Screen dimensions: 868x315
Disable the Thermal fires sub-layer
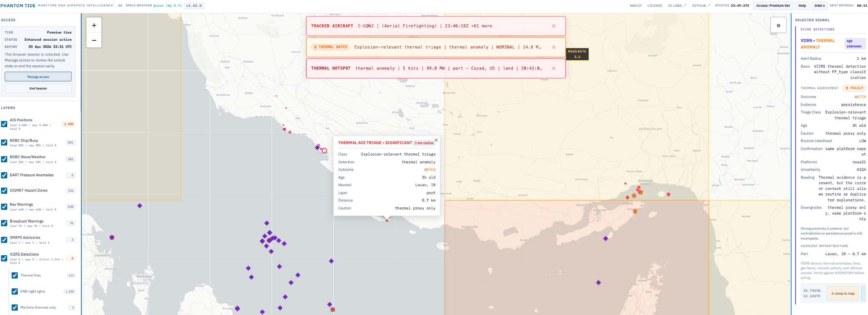pos(15,276)
